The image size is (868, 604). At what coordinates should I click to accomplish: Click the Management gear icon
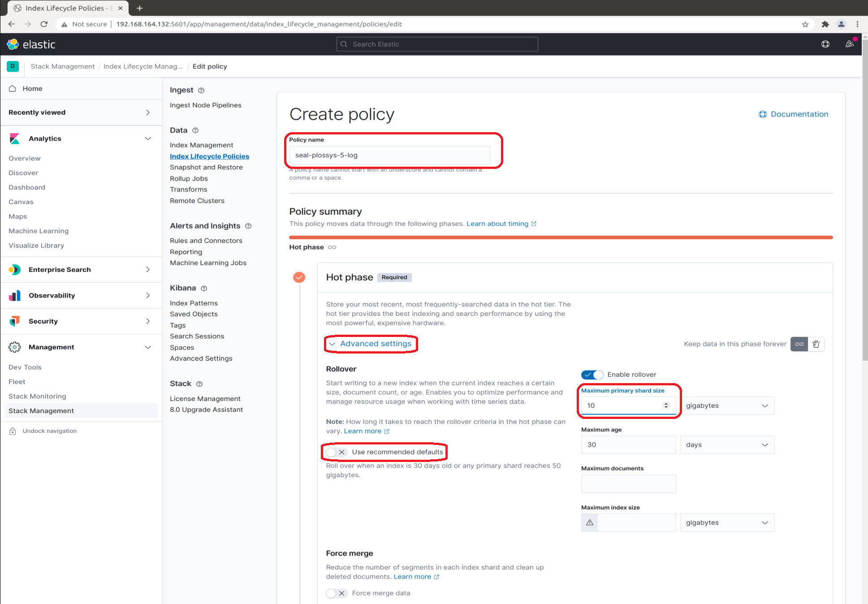click(x=14, y=347)
